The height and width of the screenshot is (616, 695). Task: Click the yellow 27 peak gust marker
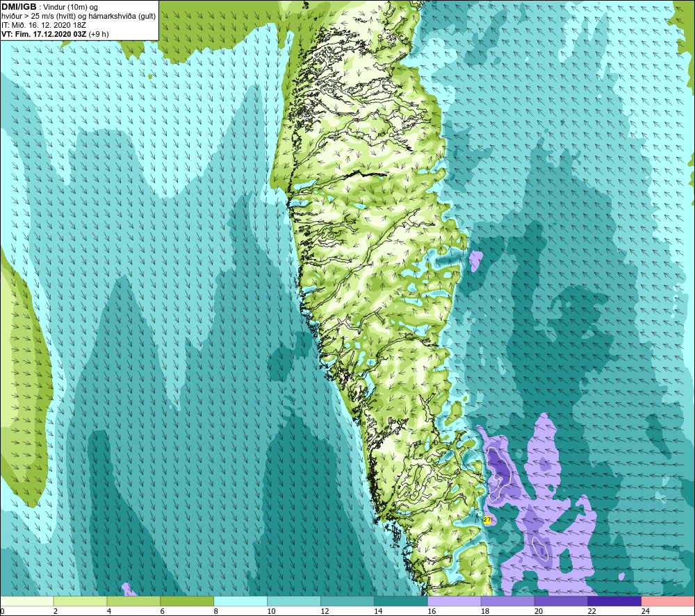point(487,520)
